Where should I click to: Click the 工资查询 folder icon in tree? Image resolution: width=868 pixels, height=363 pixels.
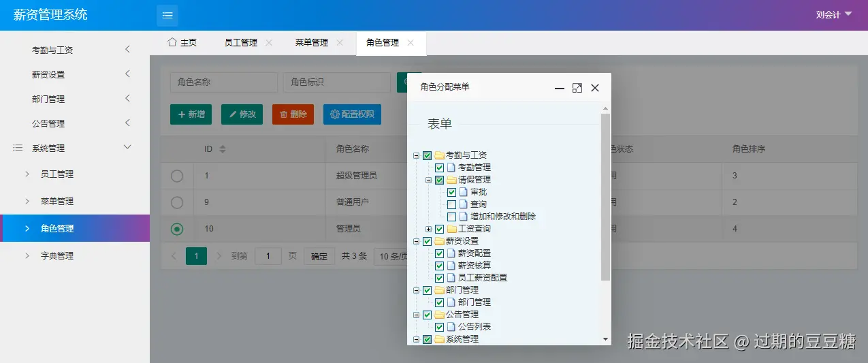click(452, 229)
